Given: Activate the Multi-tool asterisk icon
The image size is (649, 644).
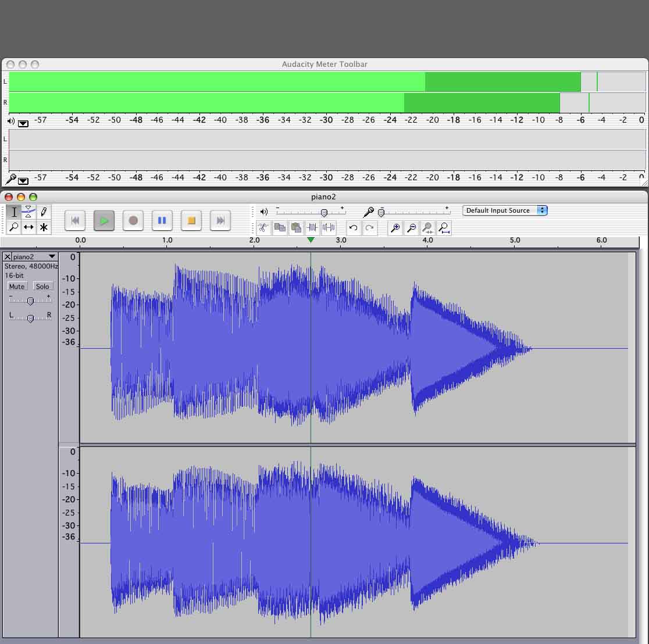Looking at the screenshot, I should pyautogui.click(x=44, y=227).
